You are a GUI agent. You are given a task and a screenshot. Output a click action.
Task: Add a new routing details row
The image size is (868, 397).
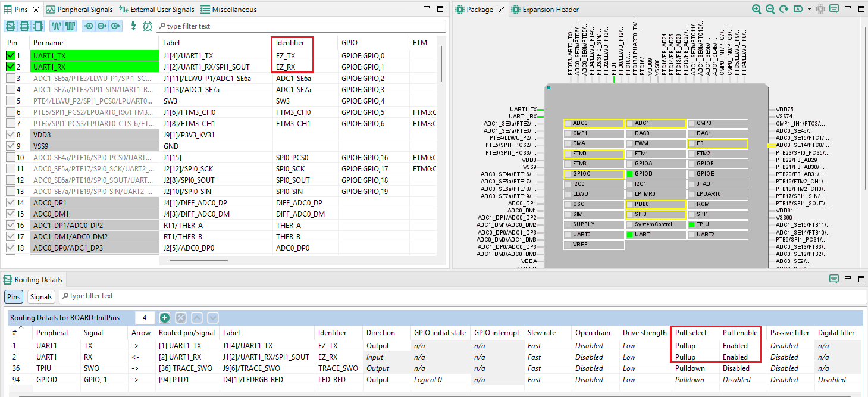[165, 318]
